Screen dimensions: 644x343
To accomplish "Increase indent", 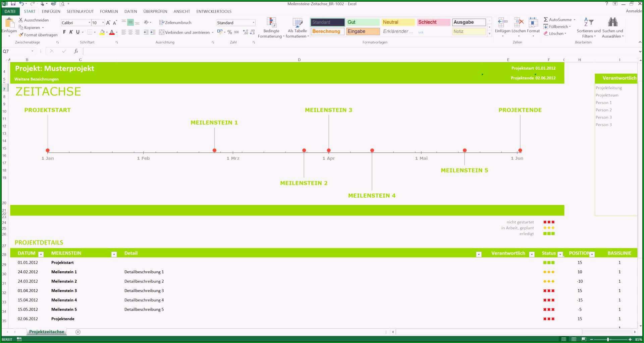I will coord(153,32).
